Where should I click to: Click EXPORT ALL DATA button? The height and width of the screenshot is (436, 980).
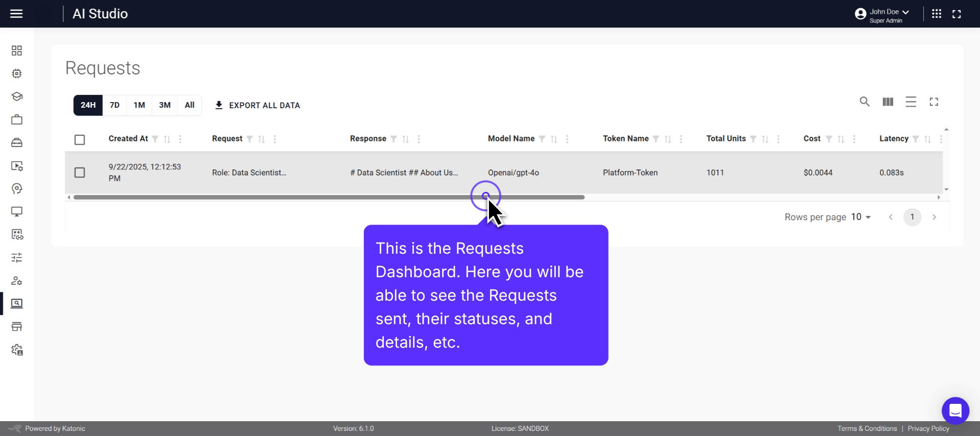pos(257,105)
